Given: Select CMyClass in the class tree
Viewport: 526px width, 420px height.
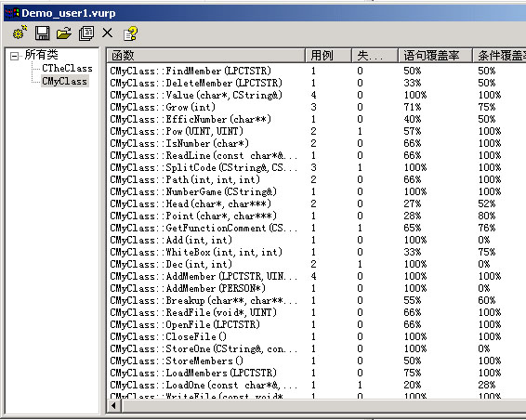Looking at the screenshot, I should coord(65,81).
